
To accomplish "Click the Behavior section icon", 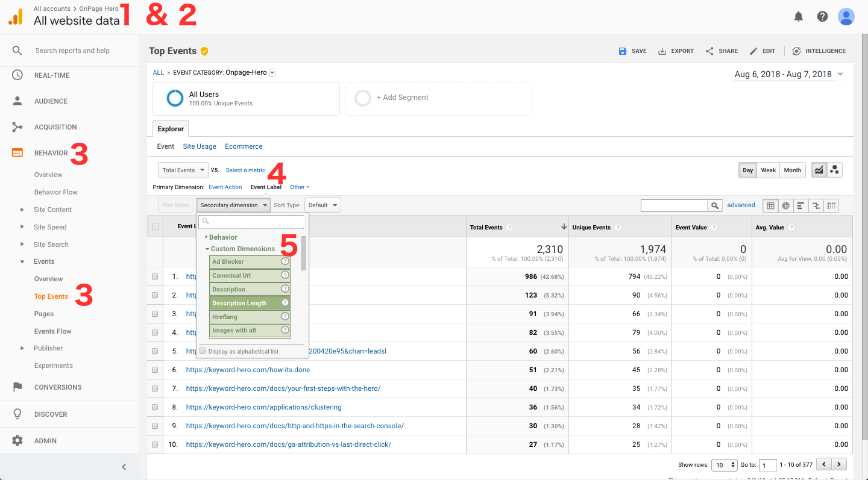I will click(x=17, y=153).
